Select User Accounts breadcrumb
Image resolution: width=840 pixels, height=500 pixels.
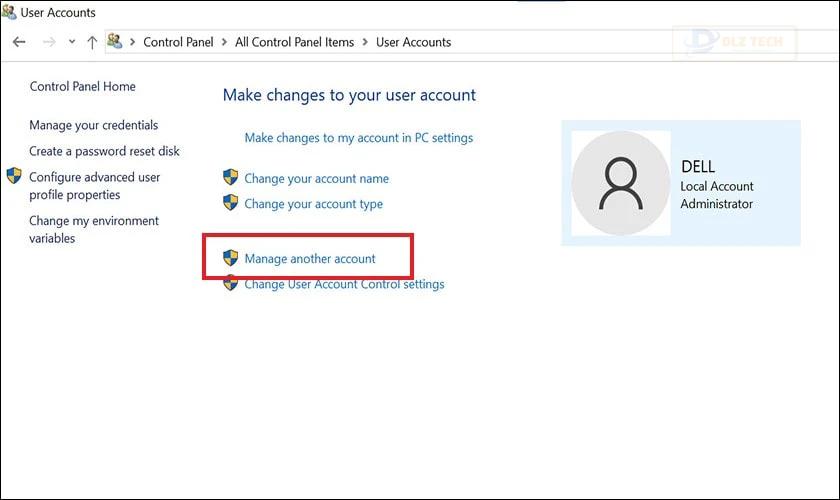click(x=414, y=42)
